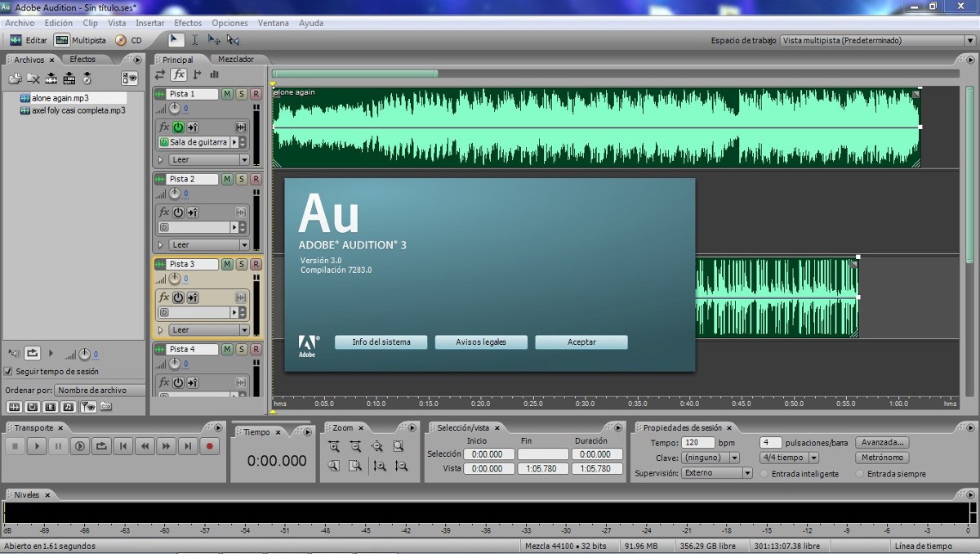Viewport: 980px width, 554px height.
Task: Go to beginning in Transporte panel
Action: pos(123,446)
